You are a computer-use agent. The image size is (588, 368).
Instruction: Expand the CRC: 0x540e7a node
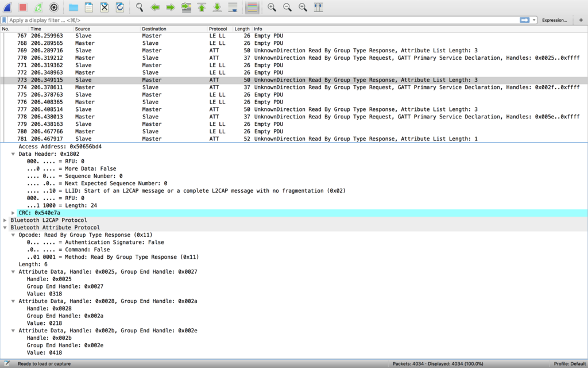pyautogui.click(x=13, y=213)
